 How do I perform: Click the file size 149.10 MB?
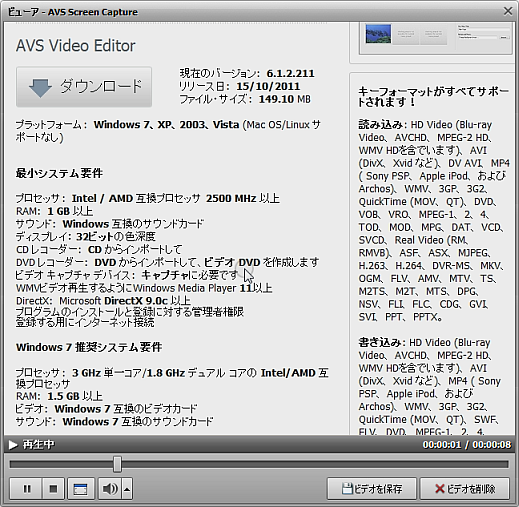[x=285, y=99]
